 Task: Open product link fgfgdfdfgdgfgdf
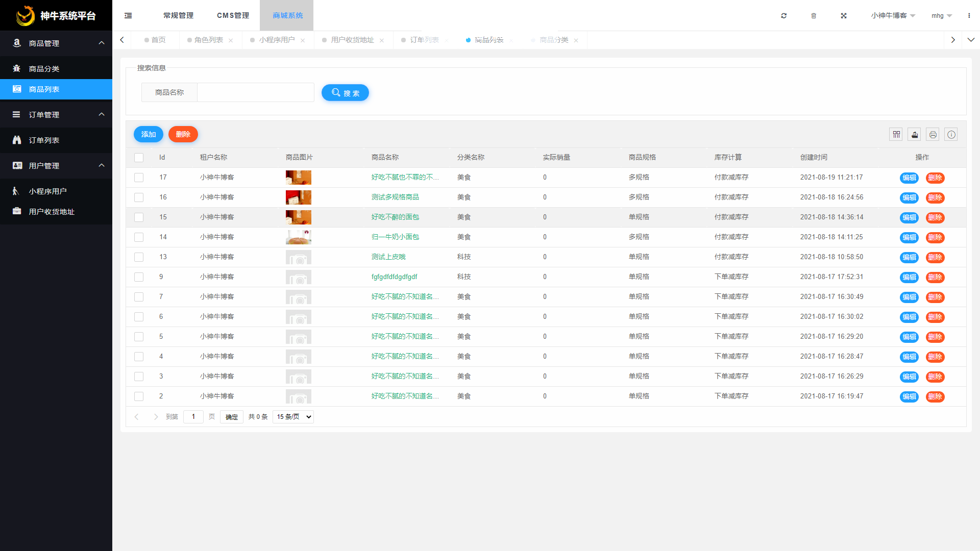click(394, 277)
